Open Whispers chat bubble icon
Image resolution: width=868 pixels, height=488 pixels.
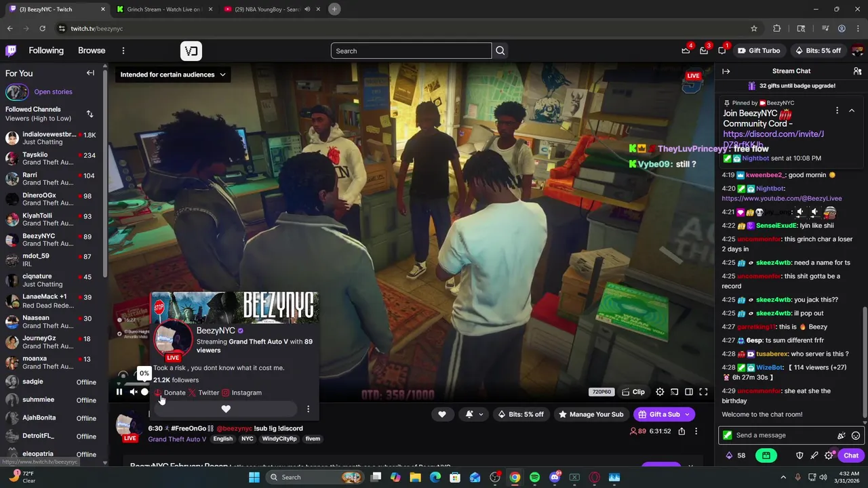pos(722,51)
